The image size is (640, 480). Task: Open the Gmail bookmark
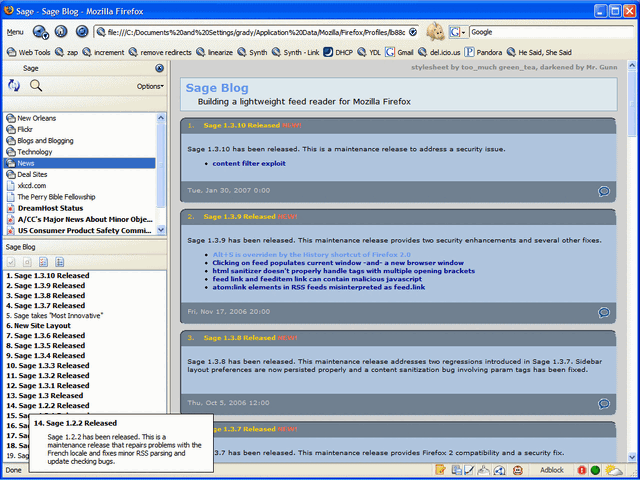coord(399,52)
